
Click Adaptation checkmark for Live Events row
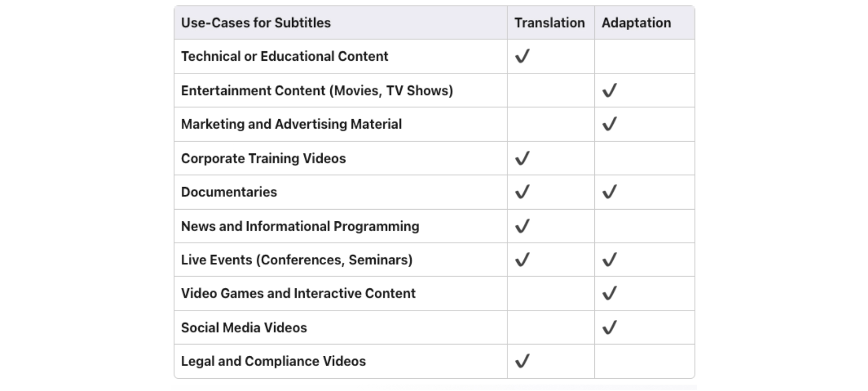coord(610,260)
